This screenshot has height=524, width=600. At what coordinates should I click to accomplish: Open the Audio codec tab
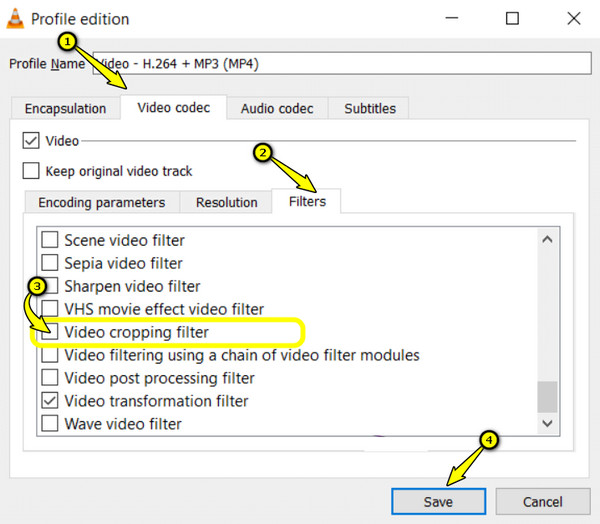point(277,108)
